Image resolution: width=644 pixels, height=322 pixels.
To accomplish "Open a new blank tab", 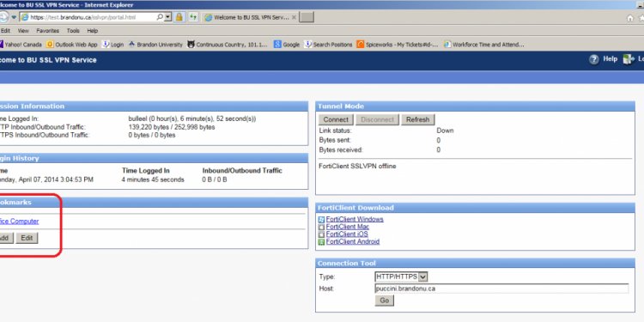I will [x=307, y=17].
